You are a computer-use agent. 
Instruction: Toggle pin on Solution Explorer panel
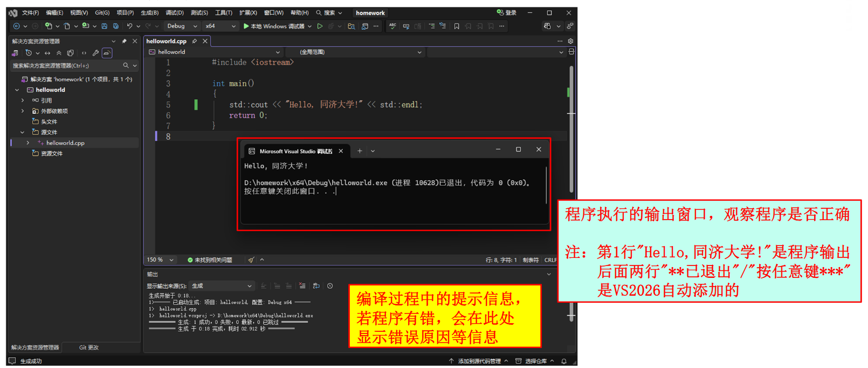point(124,41)
